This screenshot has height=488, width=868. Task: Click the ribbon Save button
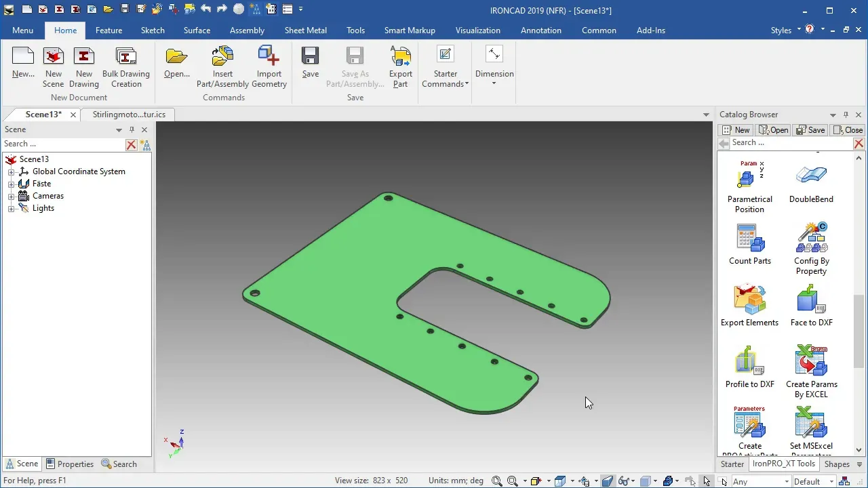tap(311, 63)
